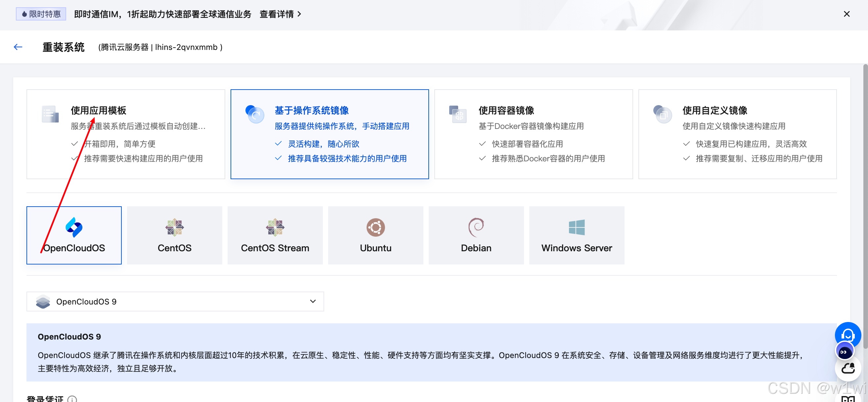Select the 使用容器镜像 option card
Screen dimensions: 868x402
point(533,134)
